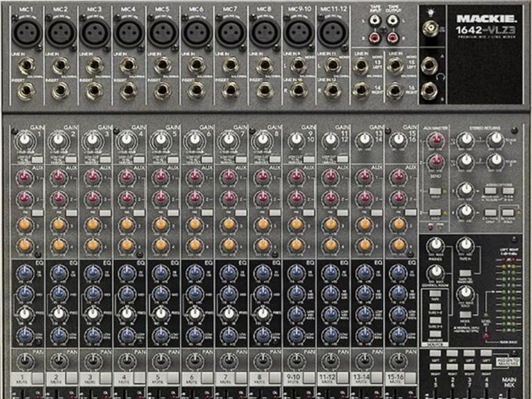Viewport: 532px width, 399px height.
Task: Toggle the channel 6 low cut switch
Action: tap(207, 159)
